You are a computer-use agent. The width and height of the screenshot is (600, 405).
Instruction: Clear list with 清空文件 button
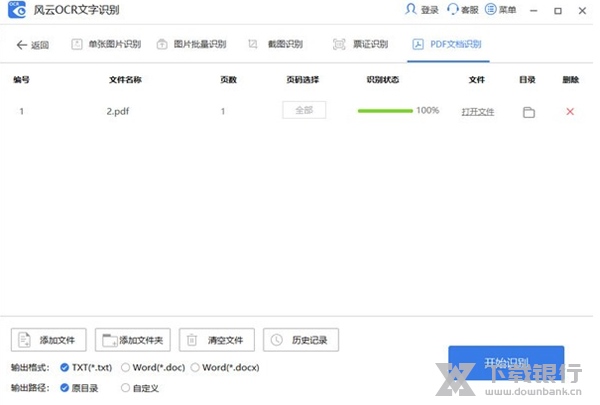pos(217,340)
